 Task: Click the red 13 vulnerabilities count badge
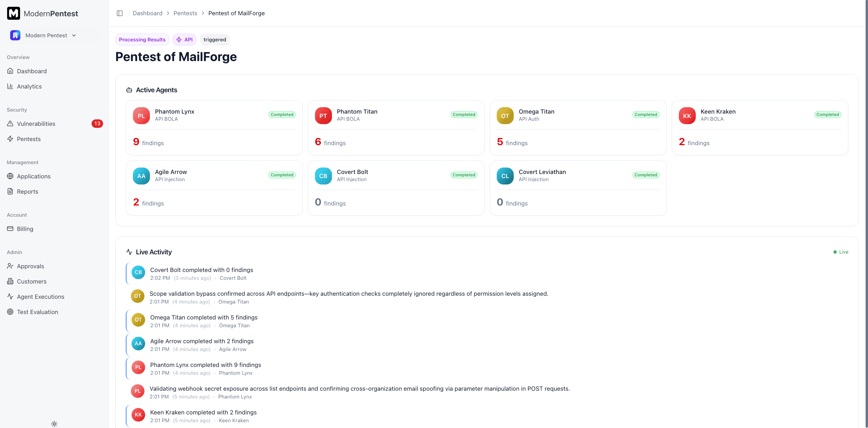click(x=97, y=123)
